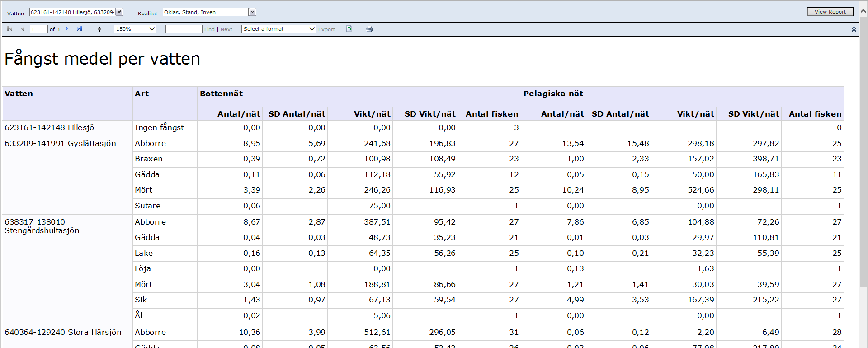Open the Select a format dropdown
This screenshot has height=348, width=868.
(279, 29)
